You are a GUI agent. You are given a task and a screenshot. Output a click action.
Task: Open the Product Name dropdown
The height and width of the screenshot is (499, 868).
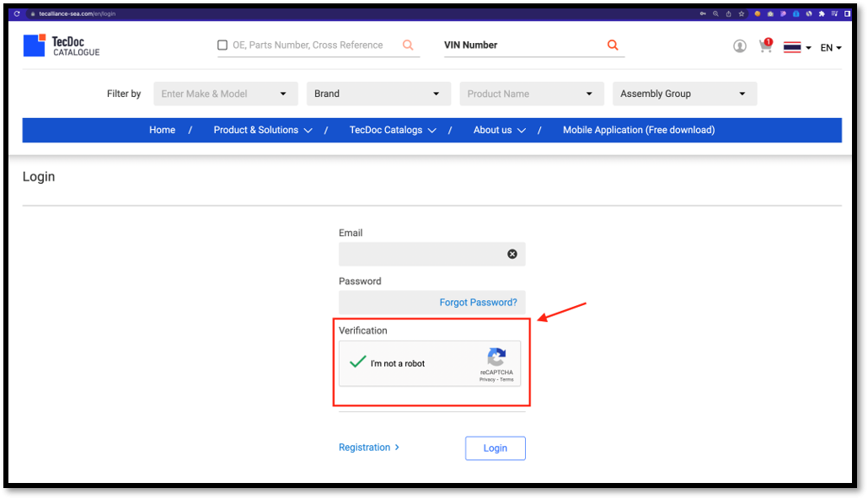tap(532, 94)
